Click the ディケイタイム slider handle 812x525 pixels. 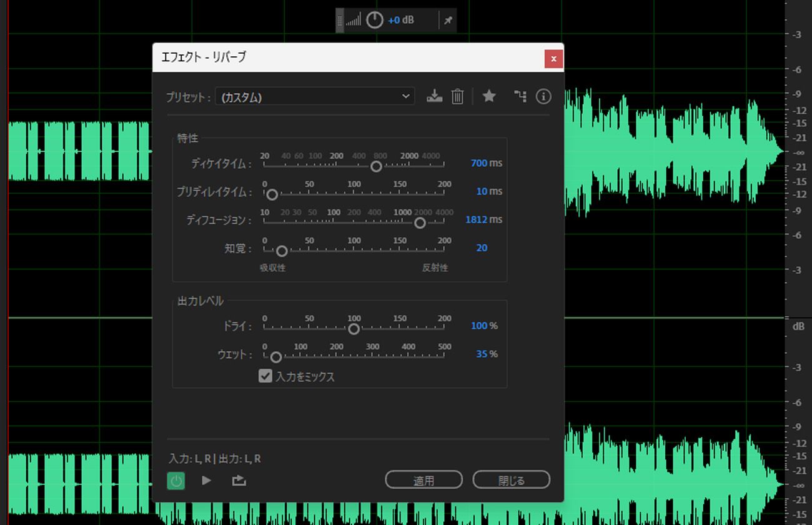click(x=376, y=166)
